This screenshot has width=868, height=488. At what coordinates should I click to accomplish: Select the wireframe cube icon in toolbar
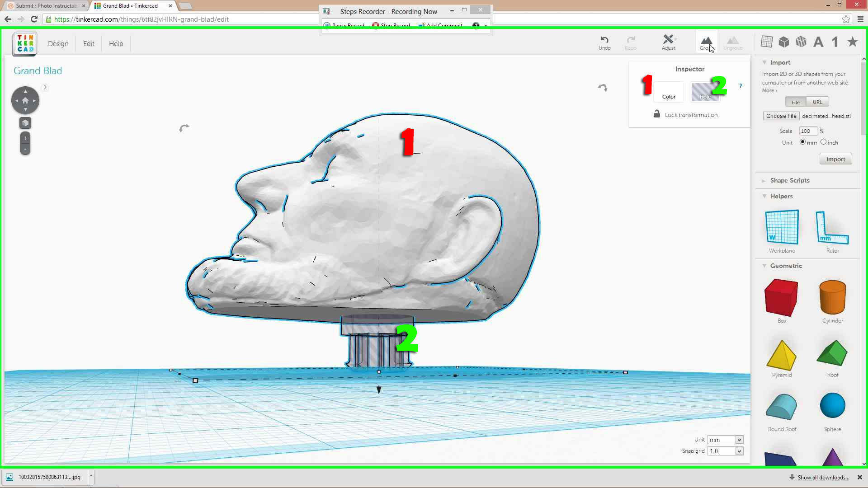(801, 42)
